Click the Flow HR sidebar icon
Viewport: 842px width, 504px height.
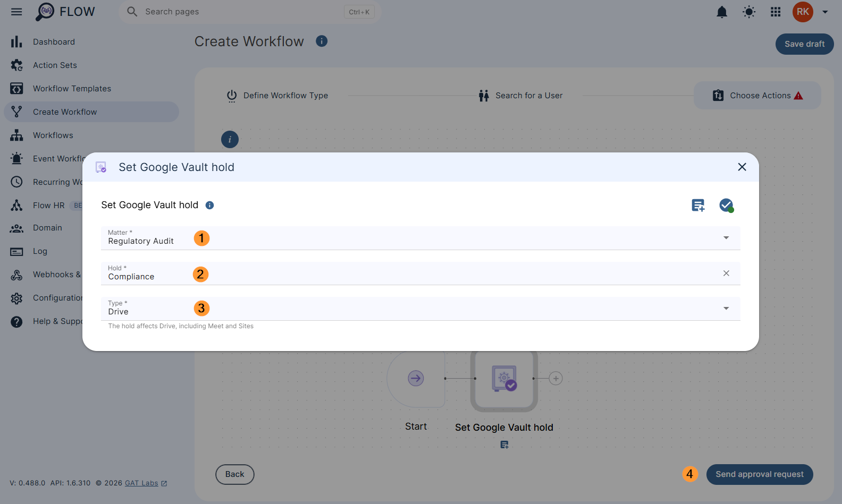pos(16,206)
